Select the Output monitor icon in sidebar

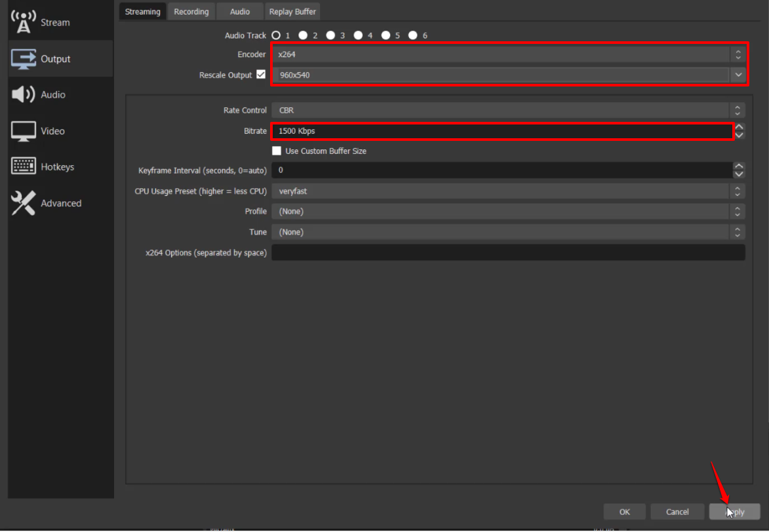point(24,58)
